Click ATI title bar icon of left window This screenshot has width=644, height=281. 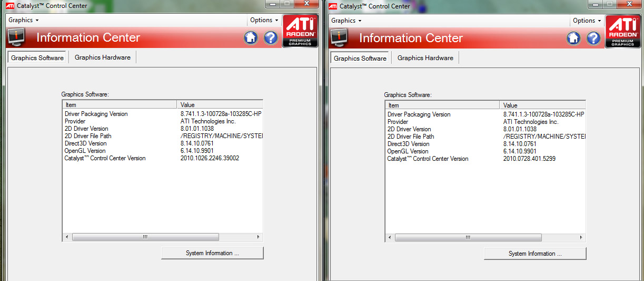[11, 6]
